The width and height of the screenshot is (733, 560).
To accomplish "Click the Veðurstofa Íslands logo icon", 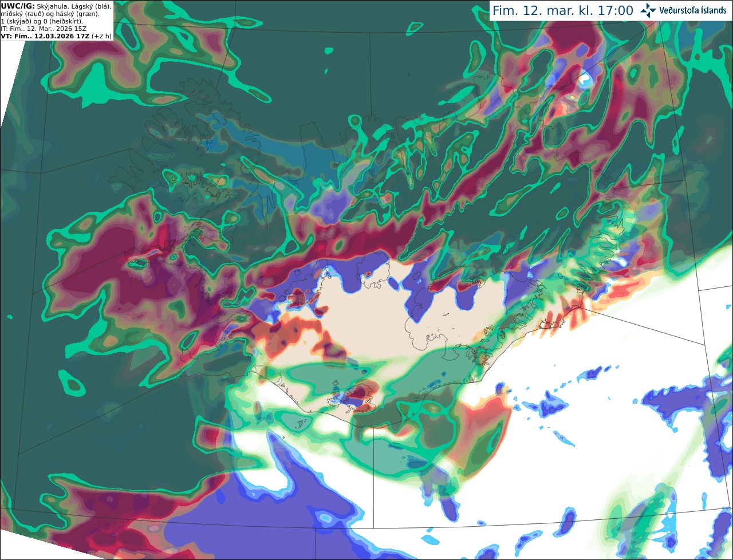I will coord(649,10).
